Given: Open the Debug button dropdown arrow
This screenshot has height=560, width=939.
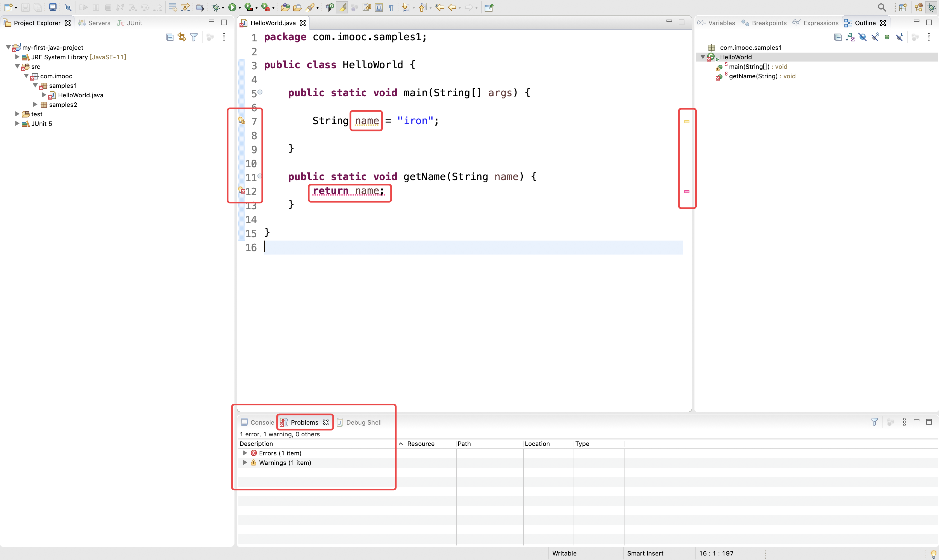Looking at the screenshot, I should [x=223, y=8].
